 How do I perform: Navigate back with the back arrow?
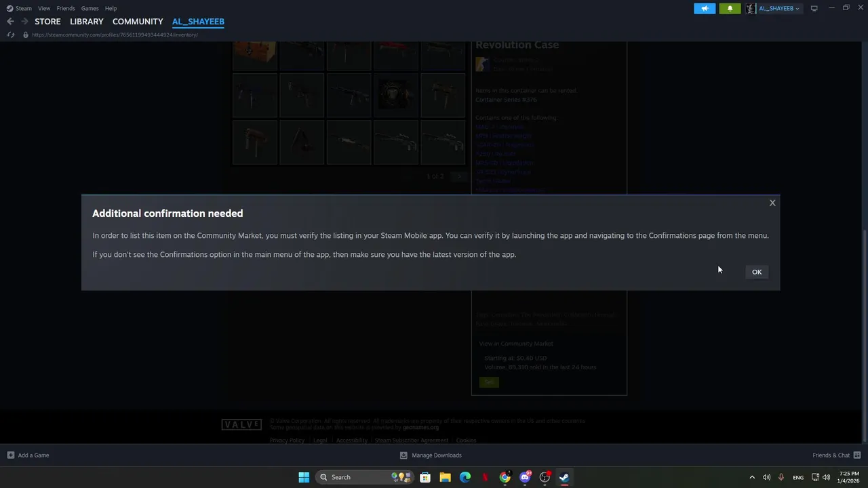[10, 22]
